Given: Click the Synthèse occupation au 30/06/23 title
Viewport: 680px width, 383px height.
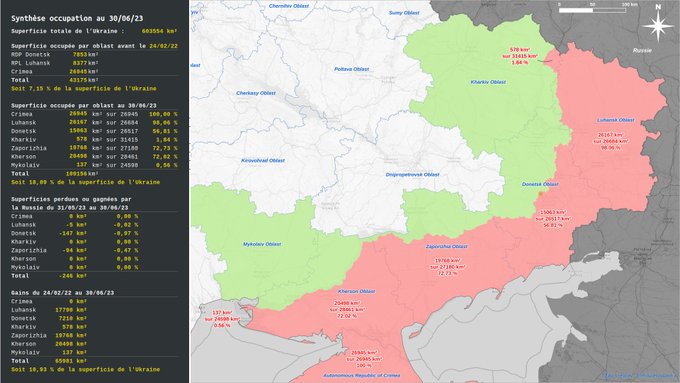Looking at the screenshot, I should pos(77,18).
